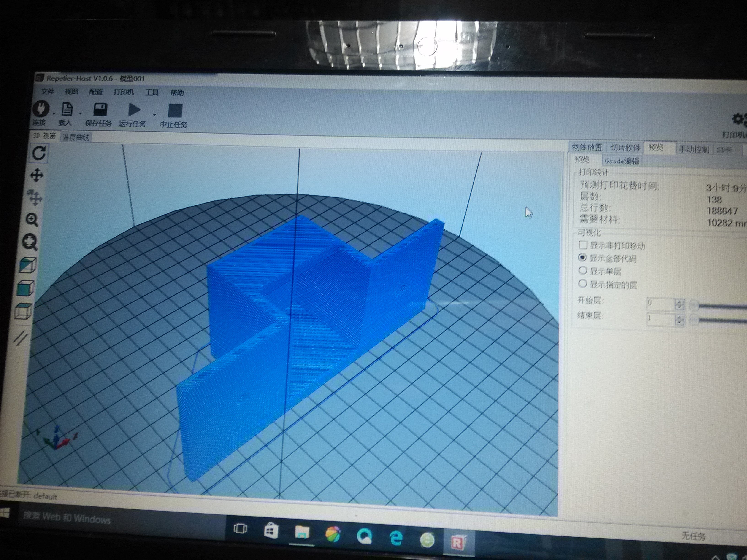Switch to isometric cube view
Image resolution: width=747 pixels, height=560 pixels.
pos(27,265)
